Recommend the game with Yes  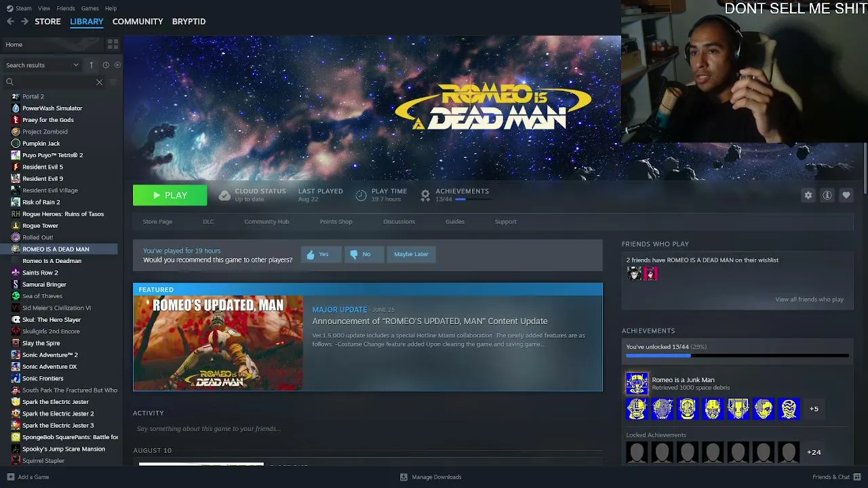point(321,254)
